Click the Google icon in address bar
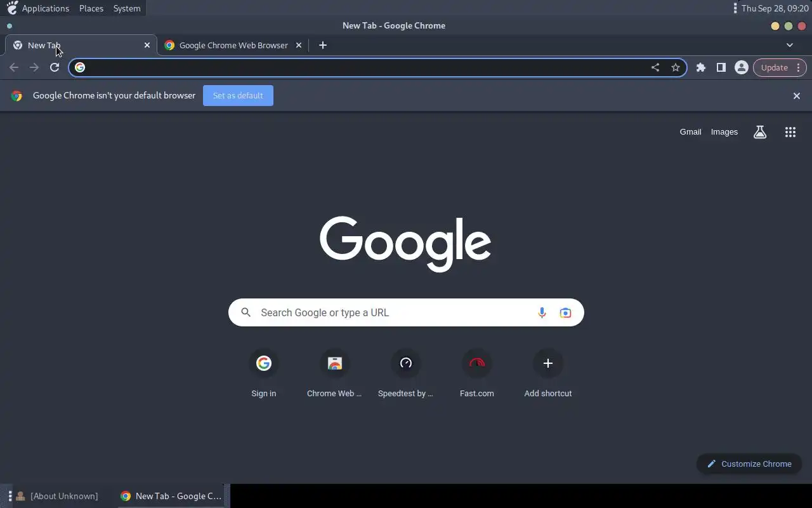Viewport: 812px width, 508px height. (x=80, y=67)
